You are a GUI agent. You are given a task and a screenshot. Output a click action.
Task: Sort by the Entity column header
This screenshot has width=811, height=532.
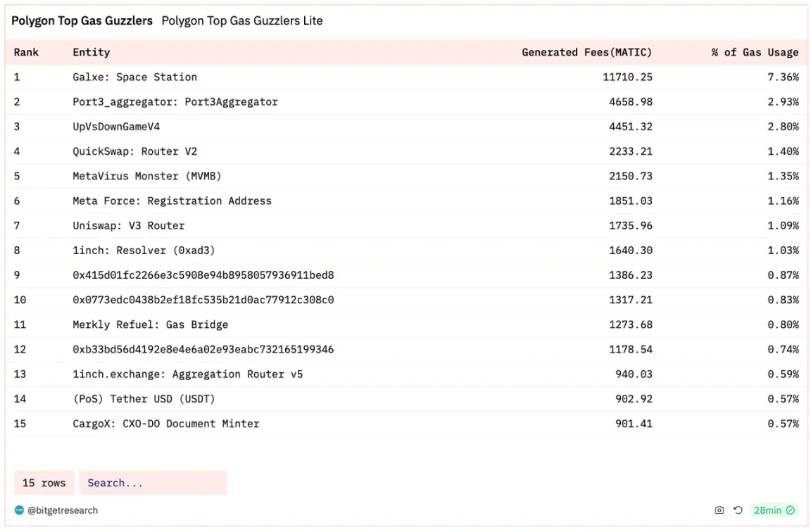(x=91, y=52)
